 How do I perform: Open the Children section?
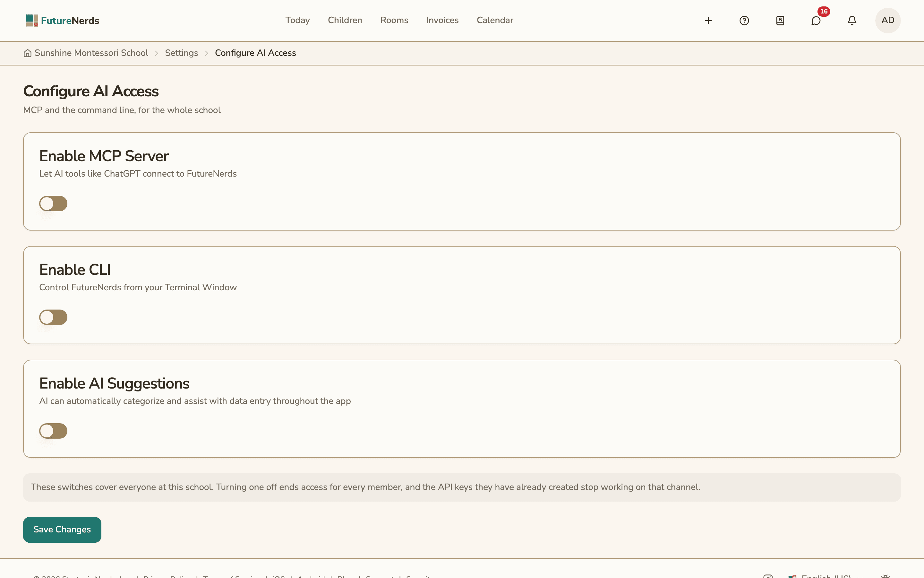[x=345, y=20]
